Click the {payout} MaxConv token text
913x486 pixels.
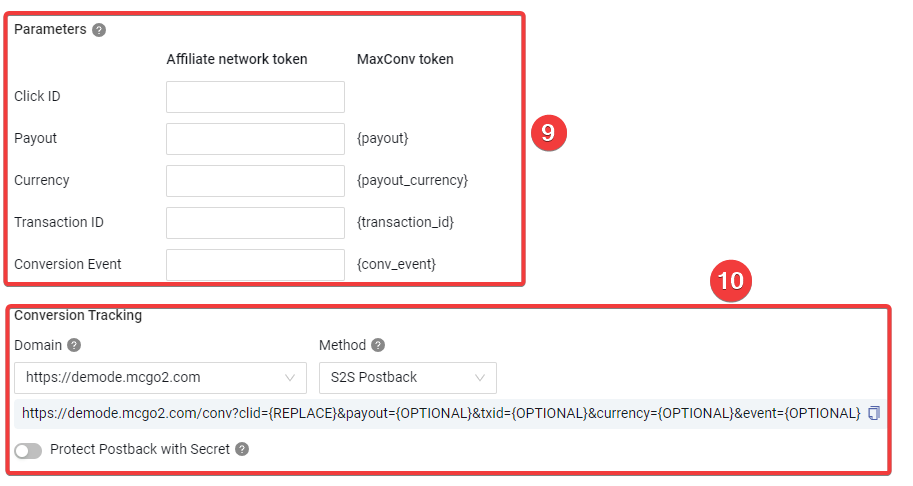(x=383, y=139)
